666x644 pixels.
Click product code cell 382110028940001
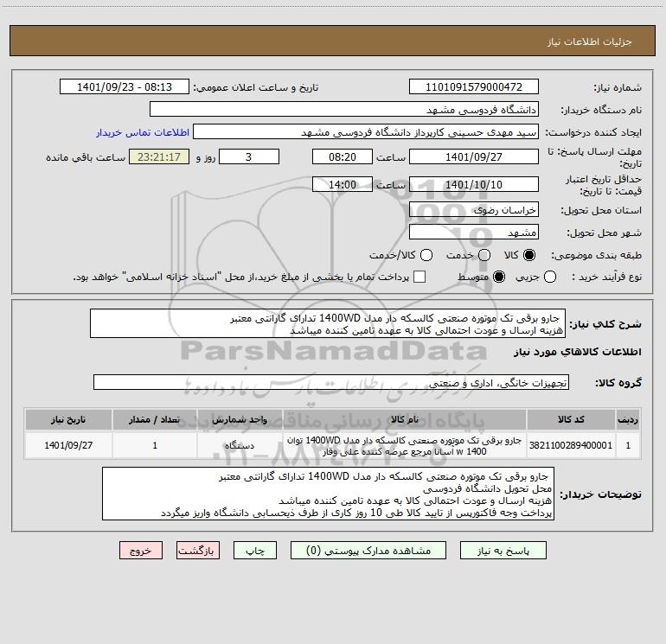pyautogui.click(x=571, y=445)
